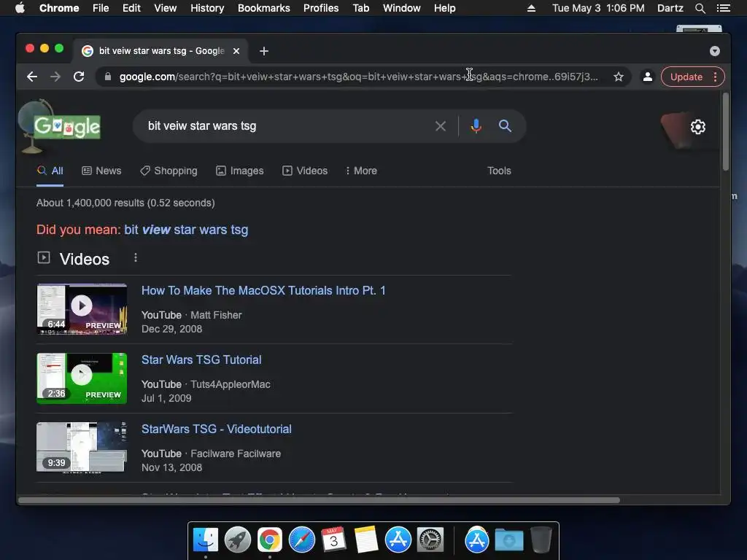The image size is (747, 560).
Task: Open the Notes app in the Dock
Action: [366, 540]
